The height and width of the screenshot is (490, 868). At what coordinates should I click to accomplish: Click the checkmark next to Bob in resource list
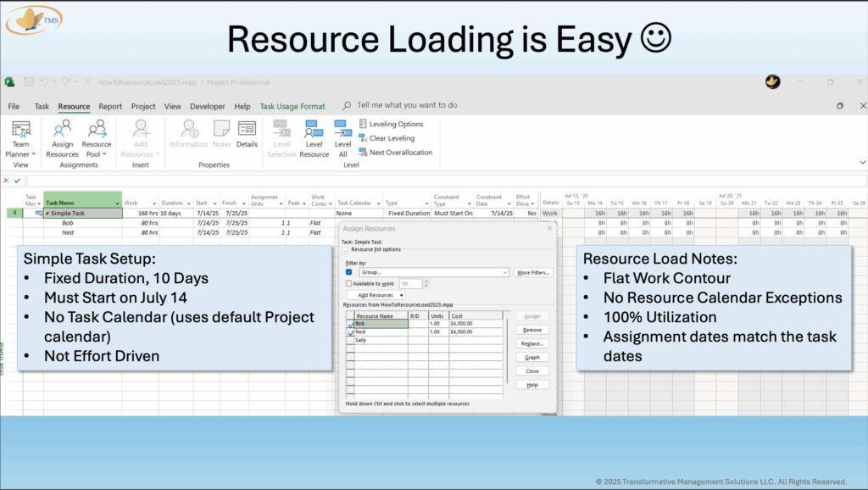(x=350, y=324)
